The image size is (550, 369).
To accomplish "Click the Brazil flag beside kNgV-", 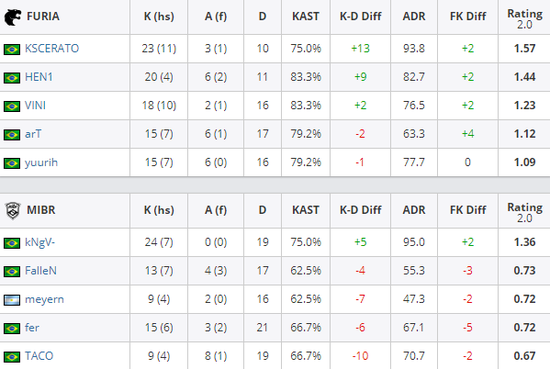I will tap(12, 243).
